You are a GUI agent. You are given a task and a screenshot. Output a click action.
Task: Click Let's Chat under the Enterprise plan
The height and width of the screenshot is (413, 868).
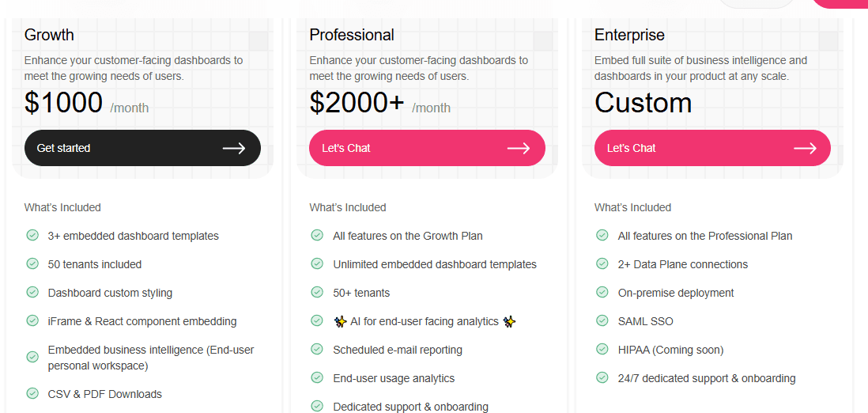point(712,148)
